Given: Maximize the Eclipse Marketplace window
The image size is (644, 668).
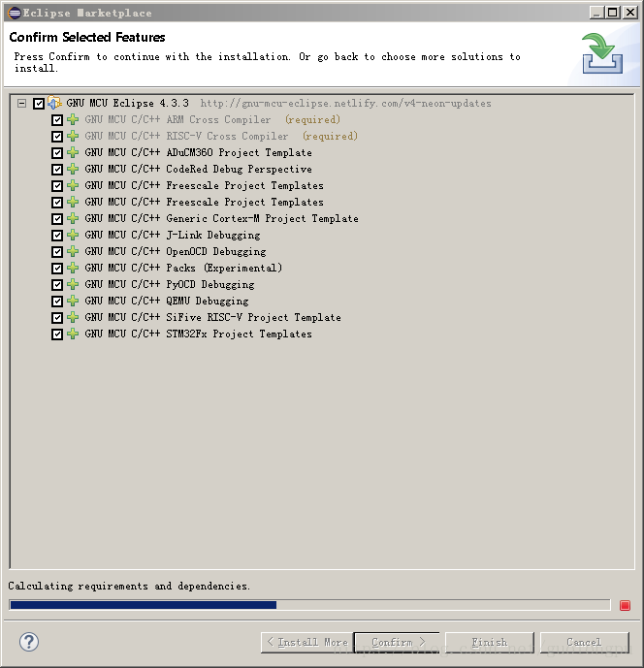Looking at the screenshot, I should [612, 13].
